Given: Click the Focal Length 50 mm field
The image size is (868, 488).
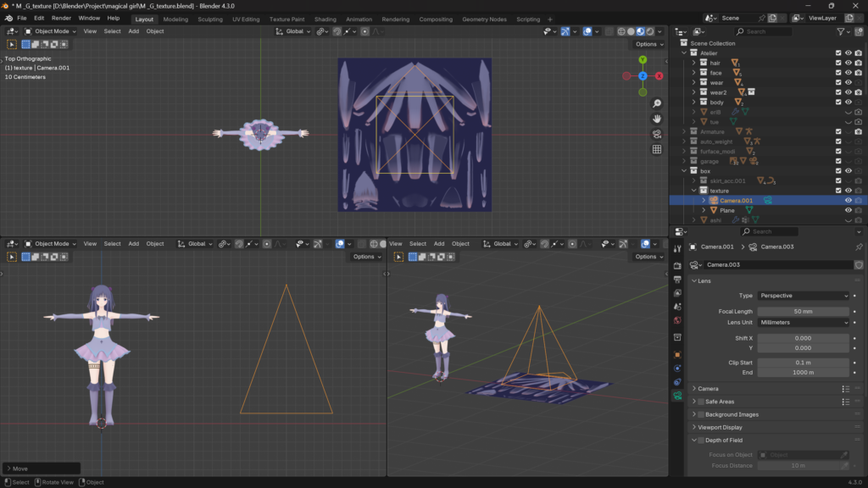Looking at the screenshot, I should click(x=803, y=312).
